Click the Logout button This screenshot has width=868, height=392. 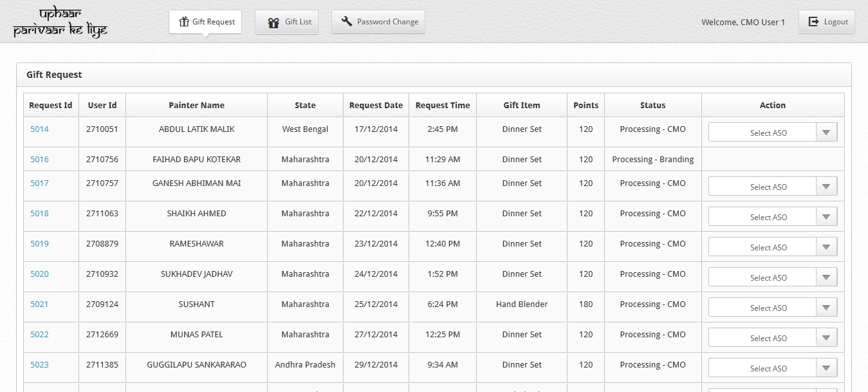[x=827, y=22]
